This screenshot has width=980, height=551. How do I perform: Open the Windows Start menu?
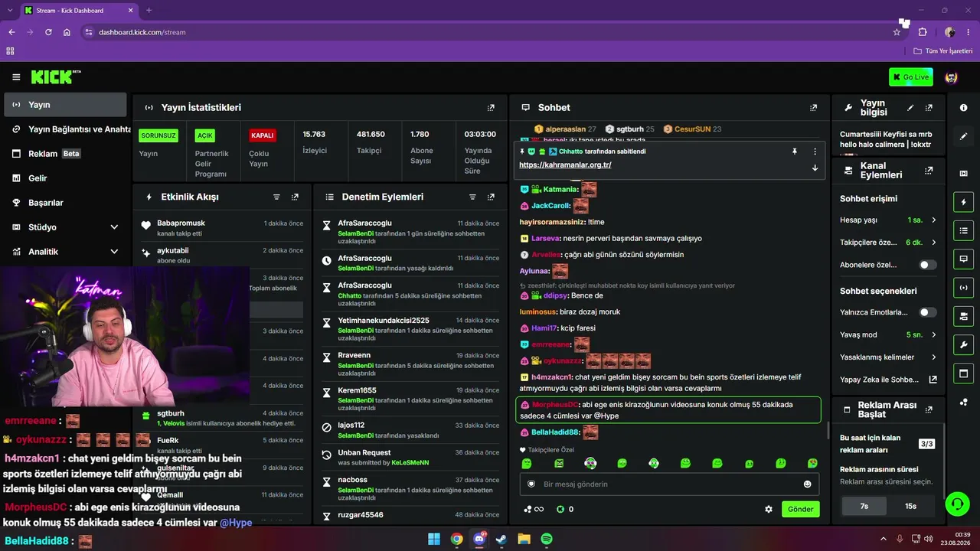(x=434, y=539)
